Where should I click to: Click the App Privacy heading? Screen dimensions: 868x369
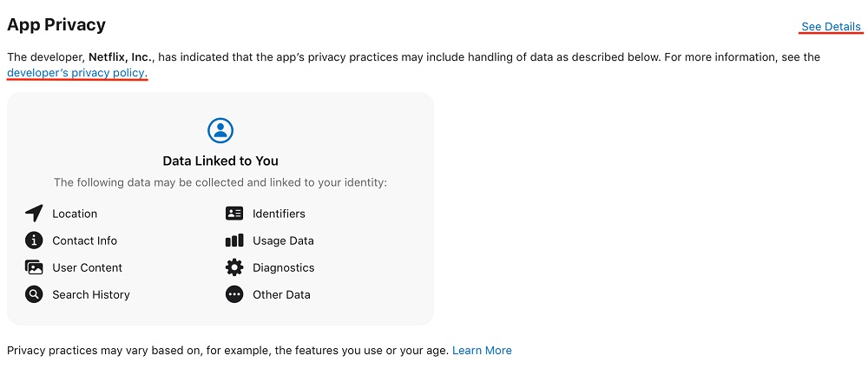point(56,25)
